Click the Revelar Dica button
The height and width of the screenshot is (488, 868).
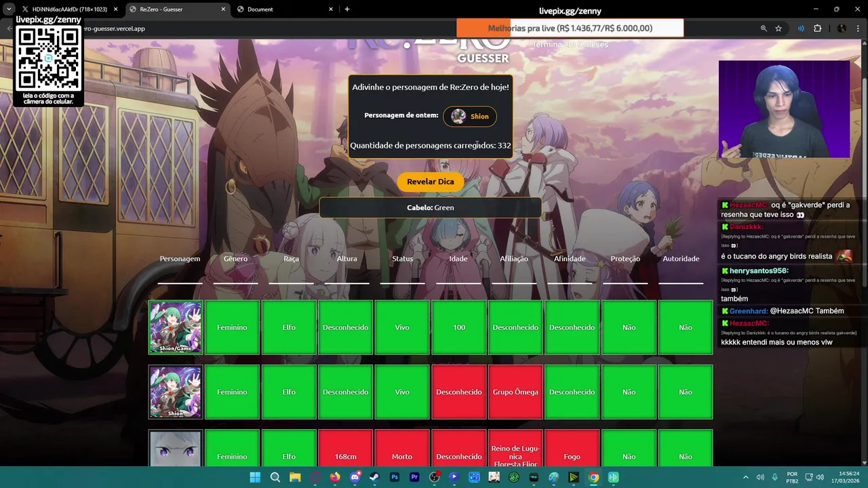431,182
